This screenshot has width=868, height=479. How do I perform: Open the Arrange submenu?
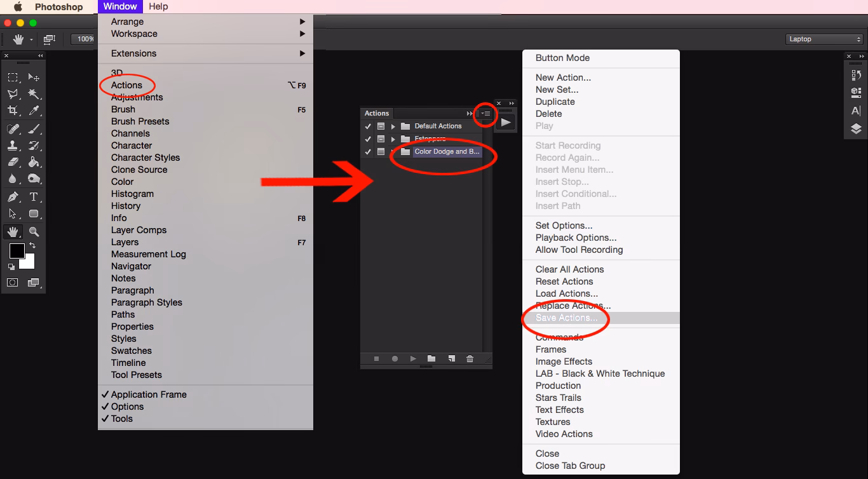205,22
